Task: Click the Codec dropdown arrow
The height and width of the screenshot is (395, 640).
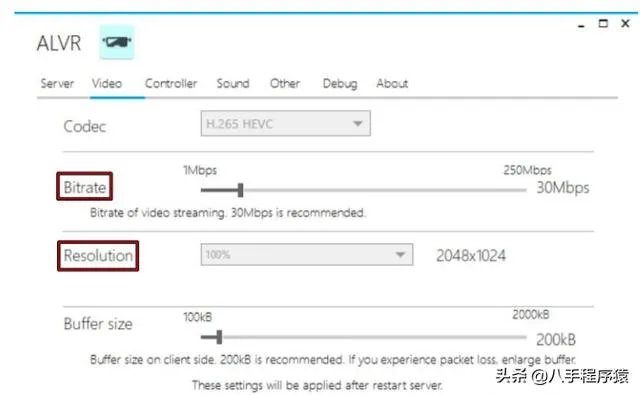Action: pyautogui.click(x=358, y=123)
